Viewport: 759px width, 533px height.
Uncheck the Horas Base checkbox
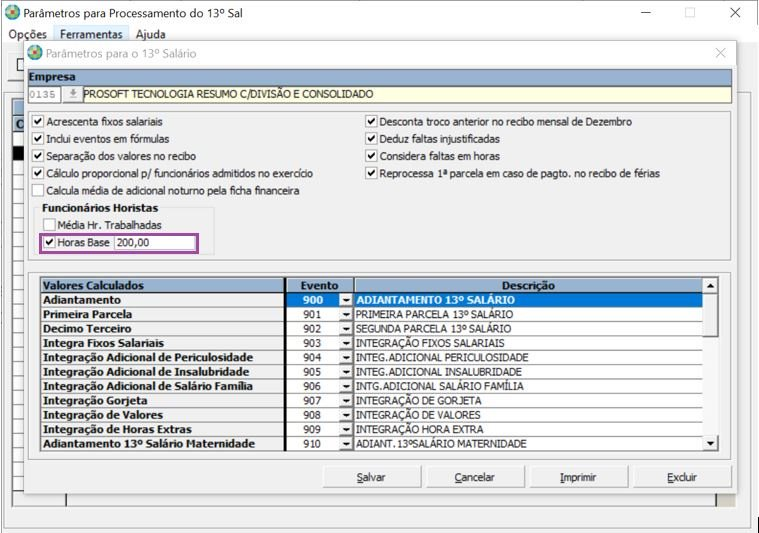point(49,242)
